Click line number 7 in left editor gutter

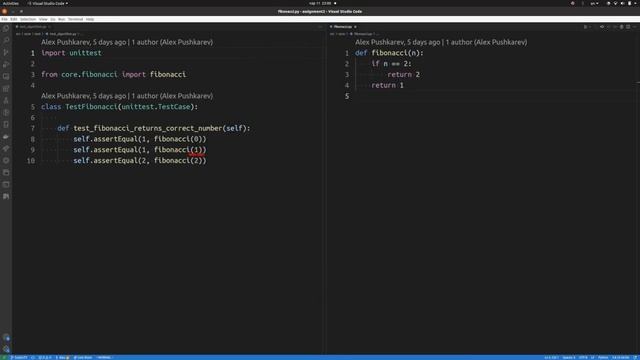click(33, 128)
